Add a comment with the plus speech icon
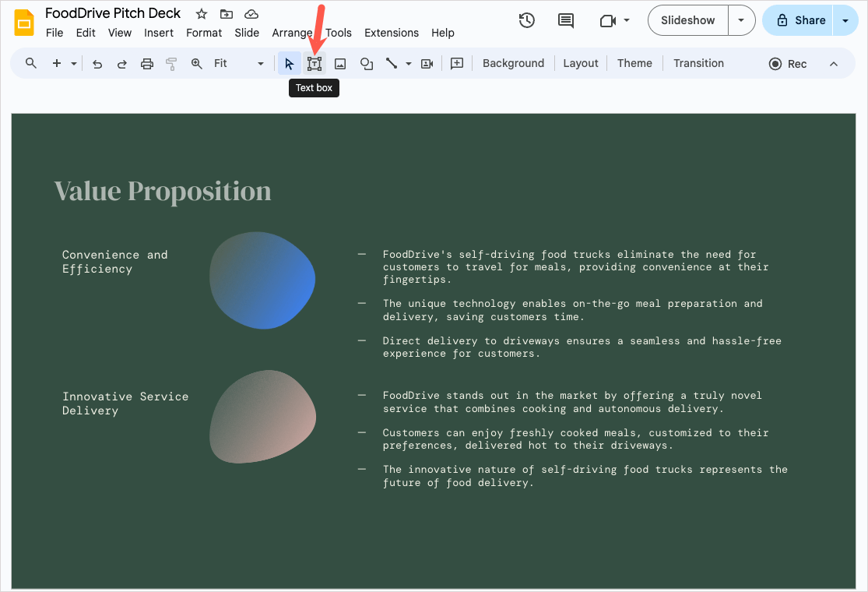The image size is (868, 592). [457, 63]
